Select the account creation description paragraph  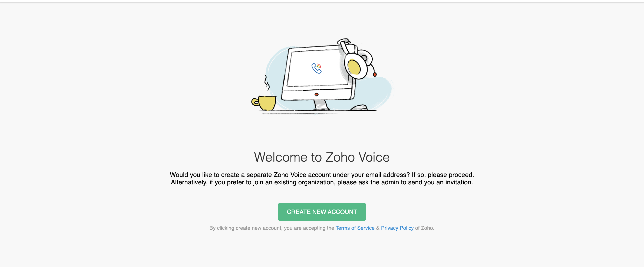point(322,178)
